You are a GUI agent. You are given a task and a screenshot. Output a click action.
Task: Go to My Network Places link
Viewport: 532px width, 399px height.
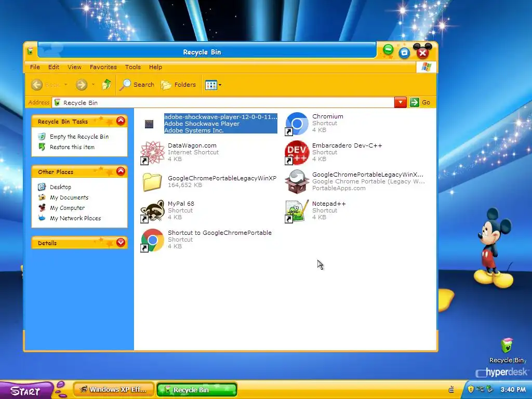tap(75, 218)
